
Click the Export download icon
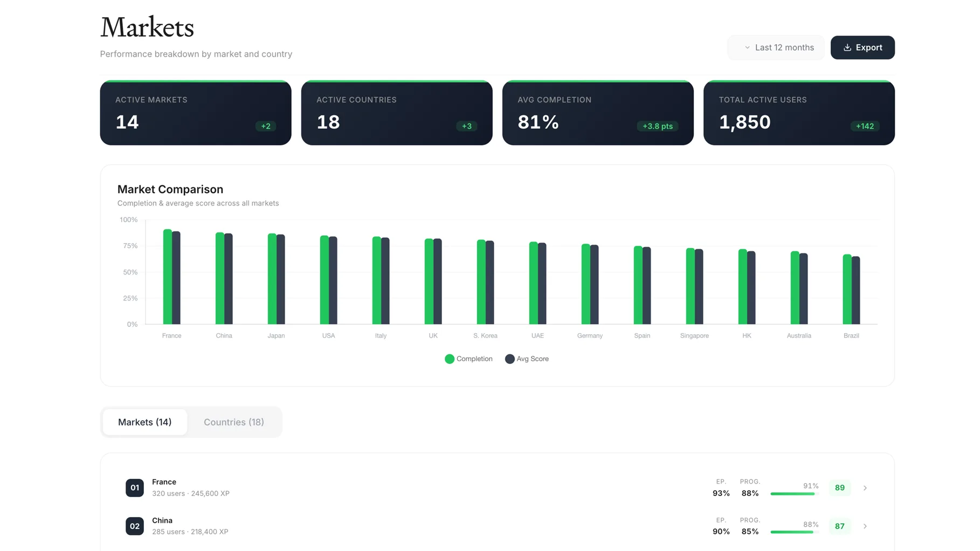[x=847, y=47]
